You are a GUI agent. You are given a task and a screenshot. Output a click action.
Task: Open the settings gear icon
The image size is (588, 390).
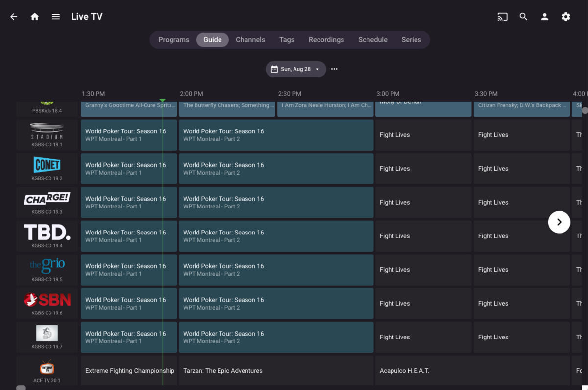coord(565,17)
